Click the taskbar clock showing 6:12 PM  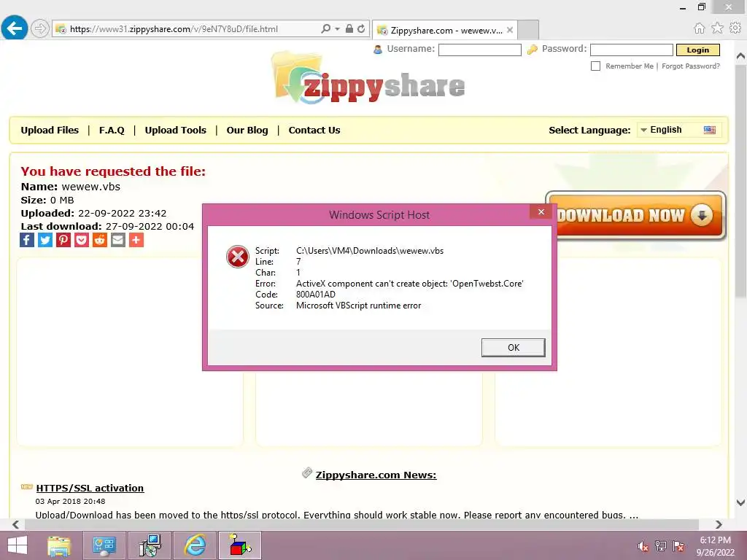tap(715, 546)
